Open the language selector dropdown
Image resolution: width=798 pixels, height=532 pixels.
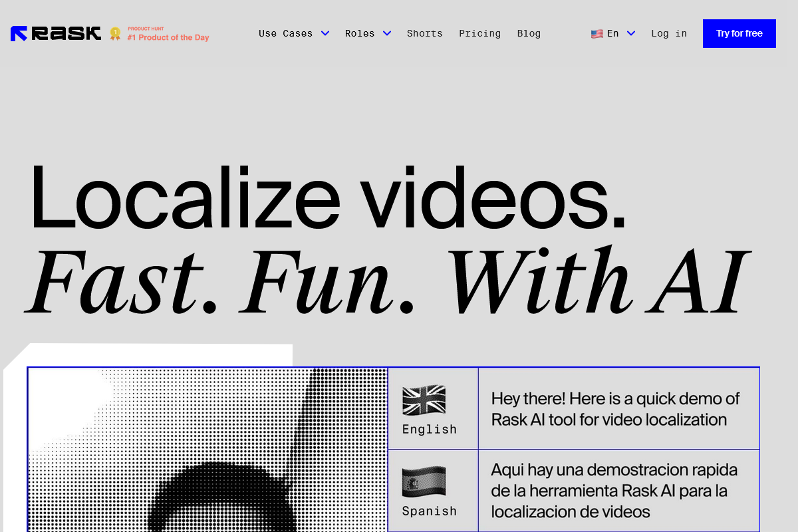coord(612,33)
